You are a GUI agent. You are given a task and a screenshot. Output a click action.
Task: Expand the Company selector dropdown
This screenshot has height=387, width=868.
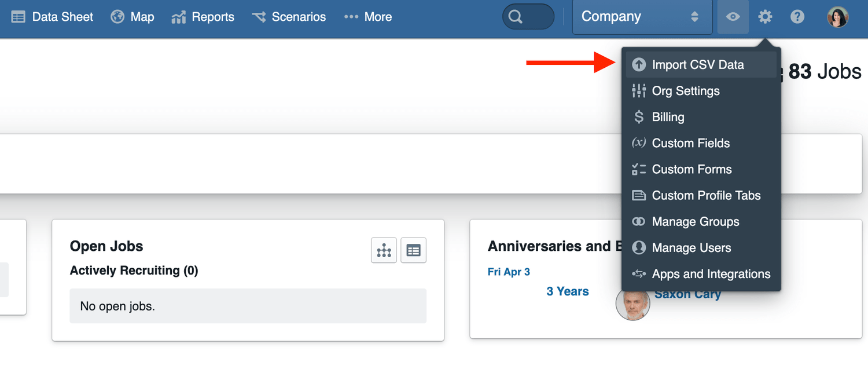[x=642, y=17]
